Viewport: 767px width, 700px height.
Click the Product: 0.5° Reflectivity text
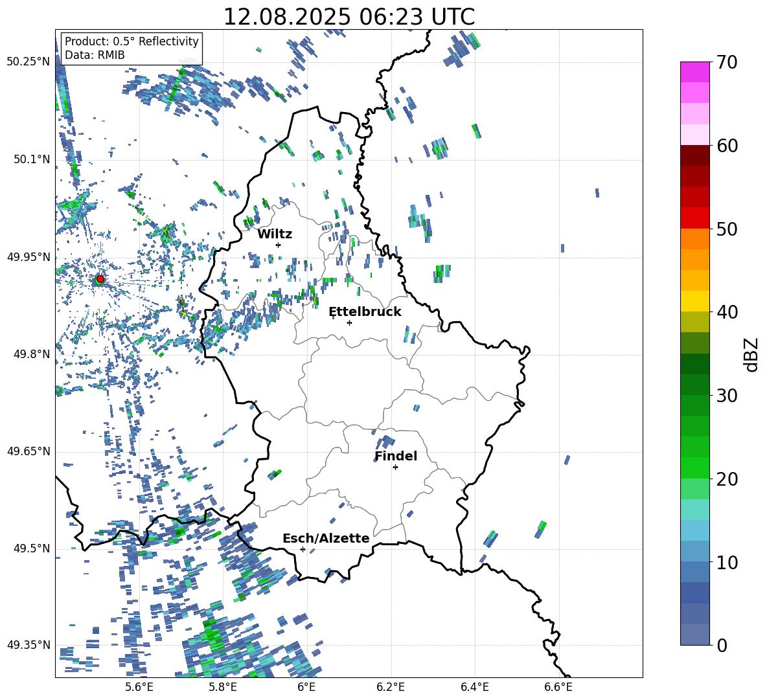tap(132, 41)
